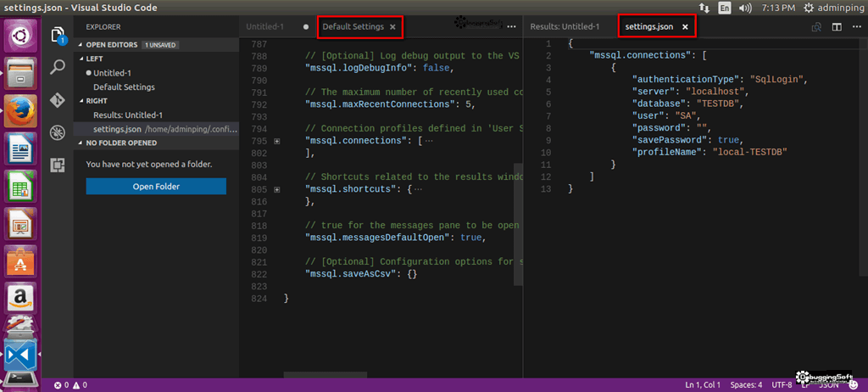Image resolution: width=868 pixels, height=392 pixels.
Task: Open more actions menu of left editor group
Action: [x=511, y=26]
